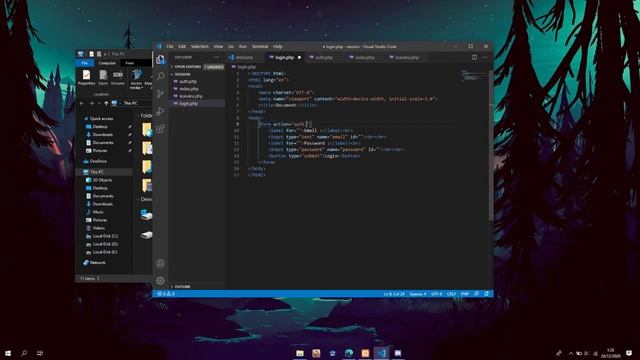
Task: Click the Up arrow in File Explorer
Action: click(x=106, y=103)
